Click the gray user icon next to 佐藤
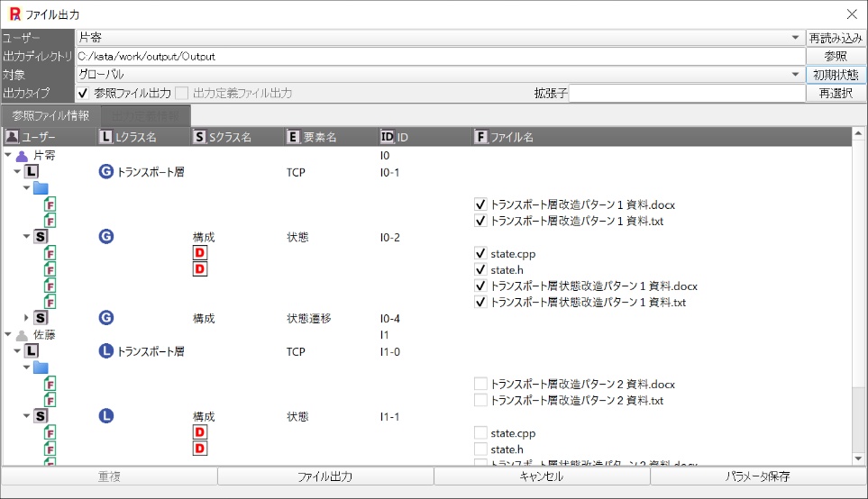Image resolution: width=868 pixels, height=499 pixels. tap(23, 335)
